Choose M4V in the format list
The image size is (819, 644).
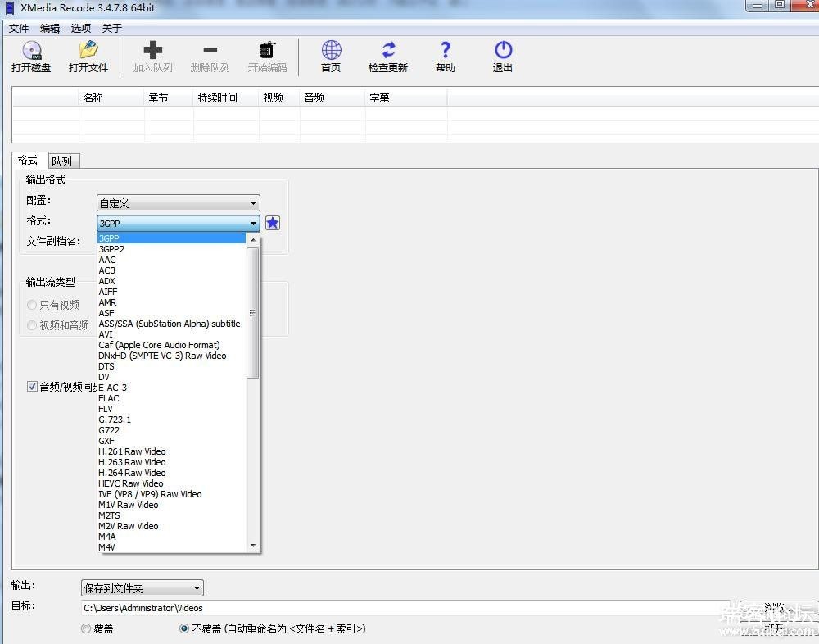(x=171, y=547)
